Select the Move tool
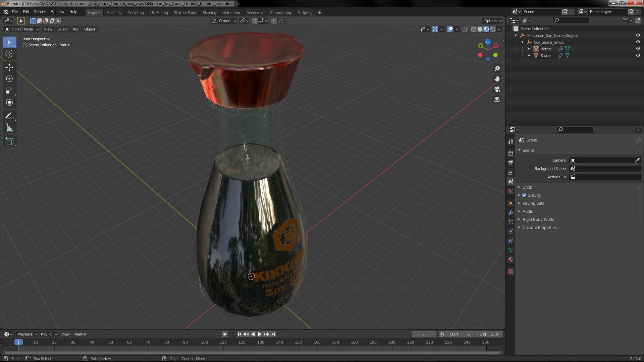The height and width of the screenshot is (362, 644). pos(9,67)
